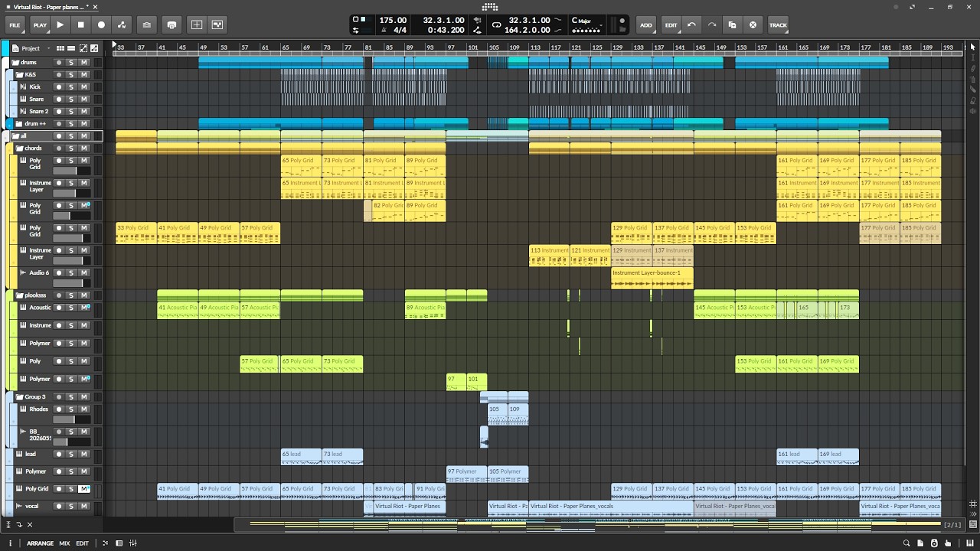The image size is (980, 551).
Task: Collapse the drums group folder
Action: (15, 63)
